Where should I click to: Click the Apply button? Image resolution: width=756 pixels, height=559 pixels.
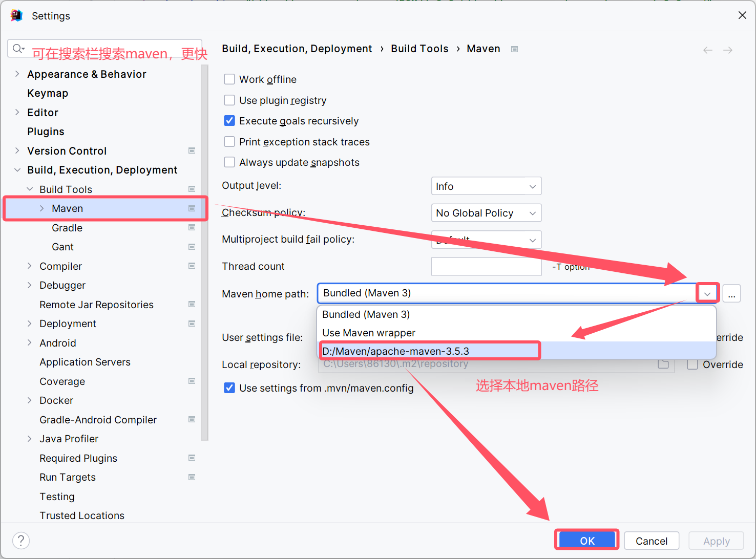click(716, 541)
